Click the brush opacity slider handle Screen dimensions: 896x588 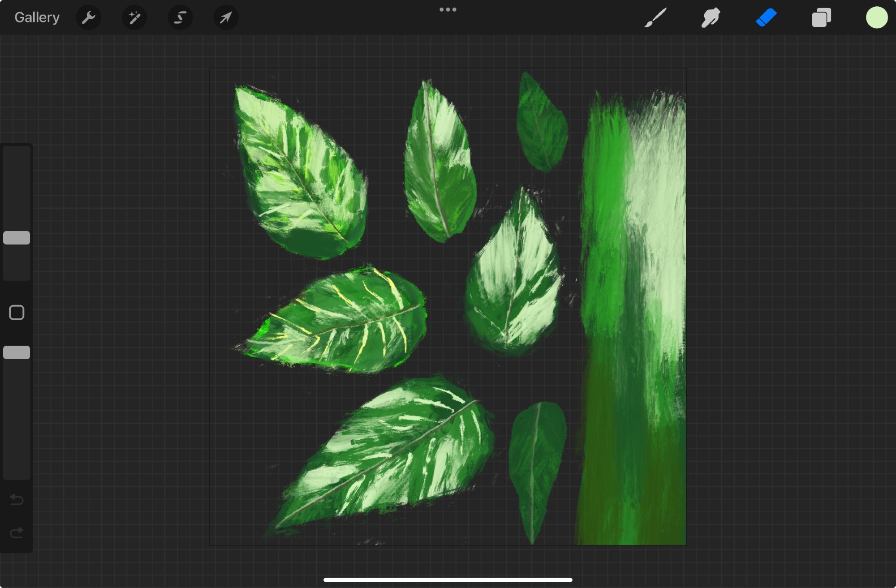[17, 352]
